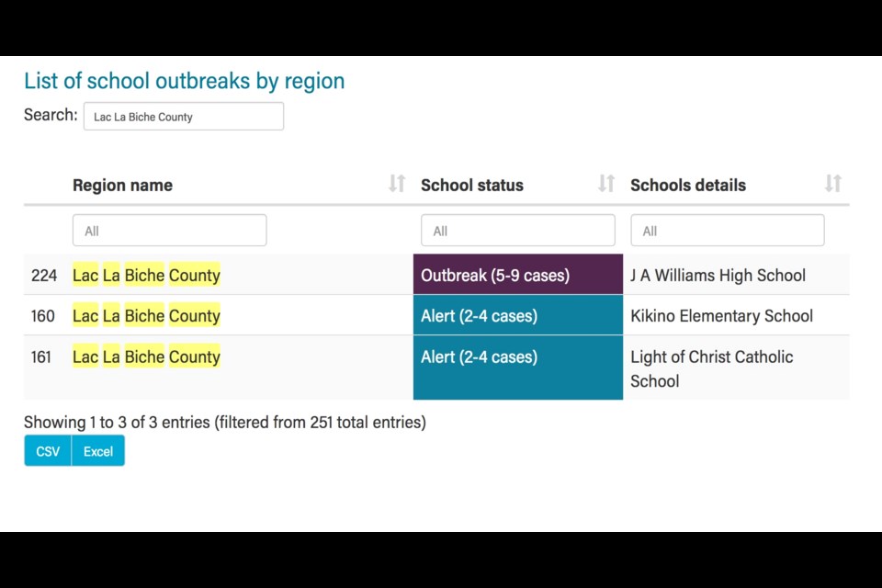Sort table by Region name arrows icon

(397, 184)
